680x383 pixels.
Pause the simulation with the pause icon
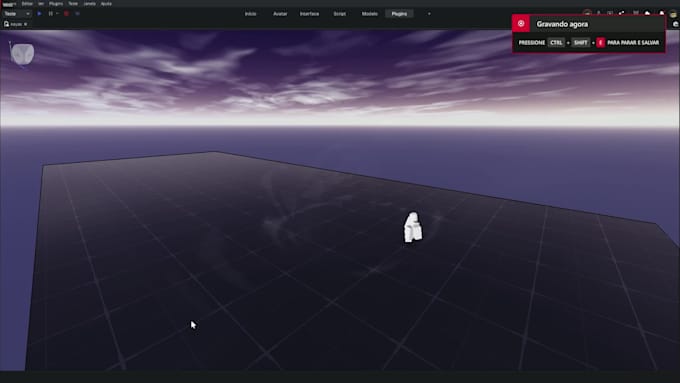click(51, 14)
